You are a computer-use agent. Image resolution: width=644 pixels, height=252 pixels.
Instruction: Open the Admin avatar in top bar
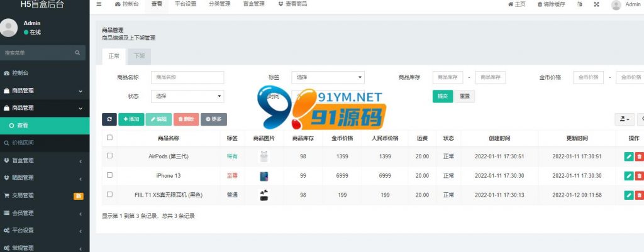tap(616, 4)
